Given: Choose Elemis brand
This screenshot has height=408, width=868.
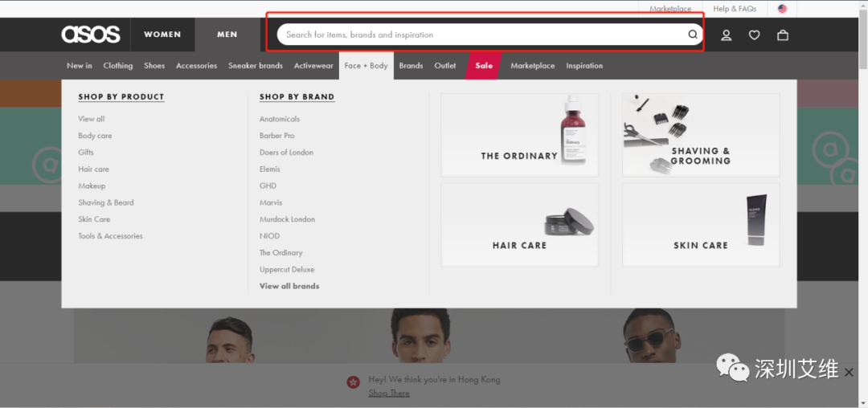Looking at the screenshot, I should tap(269, 169).
